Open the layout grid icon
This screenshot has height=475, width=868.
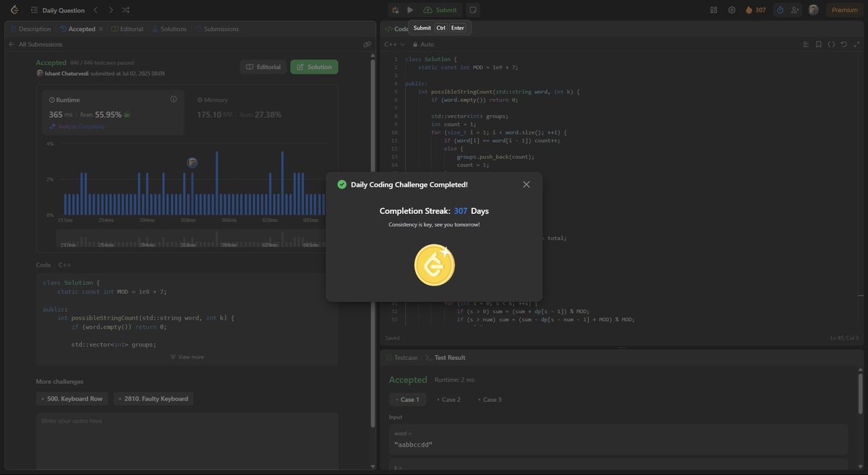click(x=714, y=10)
